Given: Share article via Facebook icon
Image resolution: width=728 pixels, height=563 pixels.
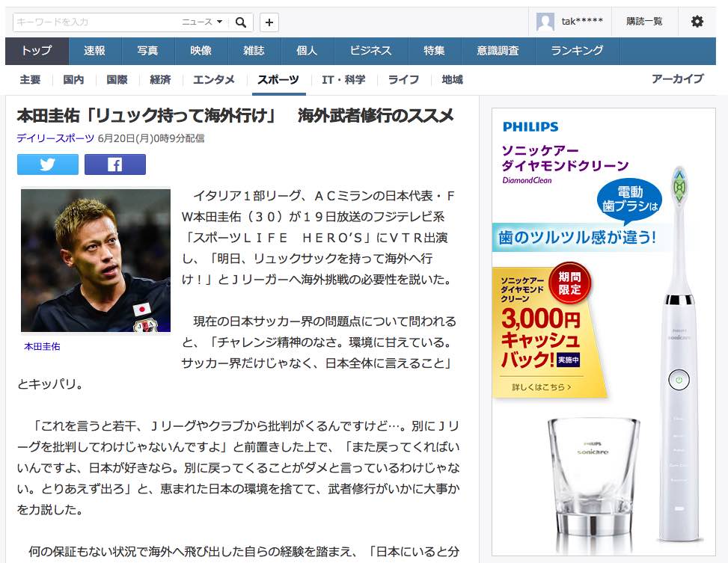Looking at the screenshot, I should click(115, 164).
